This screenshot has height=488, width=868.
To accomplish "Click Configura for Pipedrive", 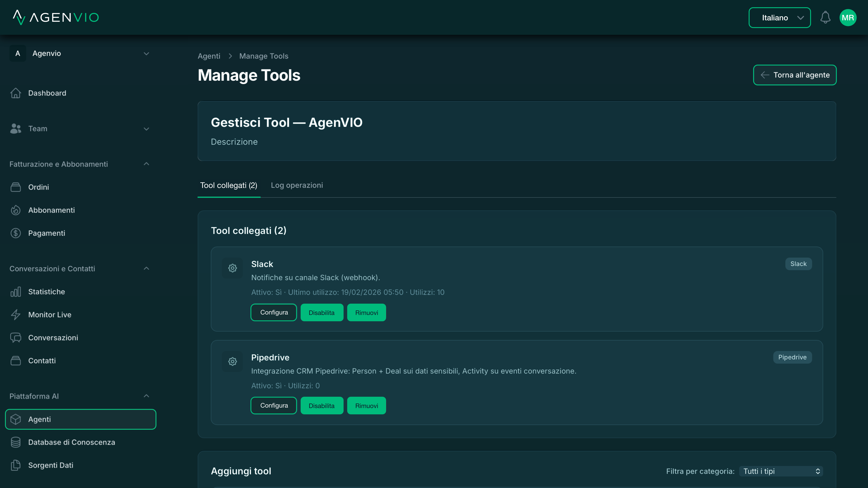I will (274, 406).
